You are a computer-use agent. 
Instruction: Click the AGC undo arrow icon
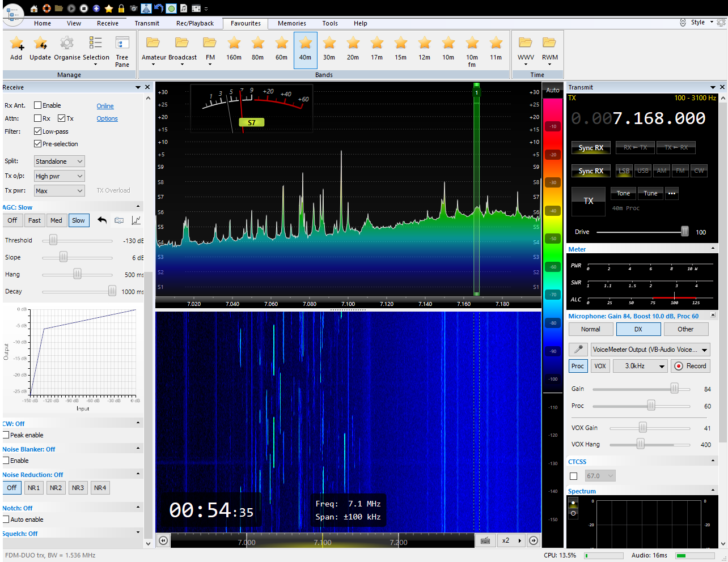click(102, 220)
